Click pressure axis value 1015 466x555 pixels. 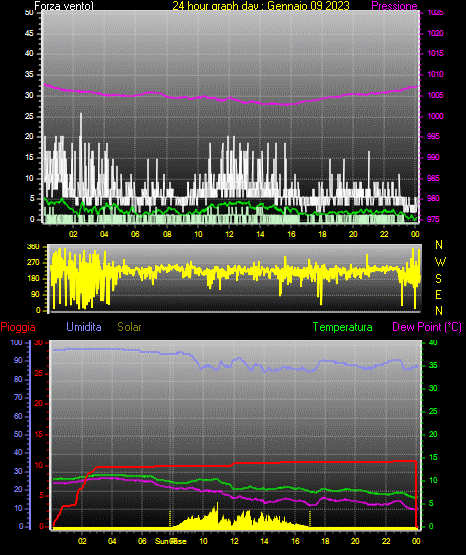coord(435,53)
